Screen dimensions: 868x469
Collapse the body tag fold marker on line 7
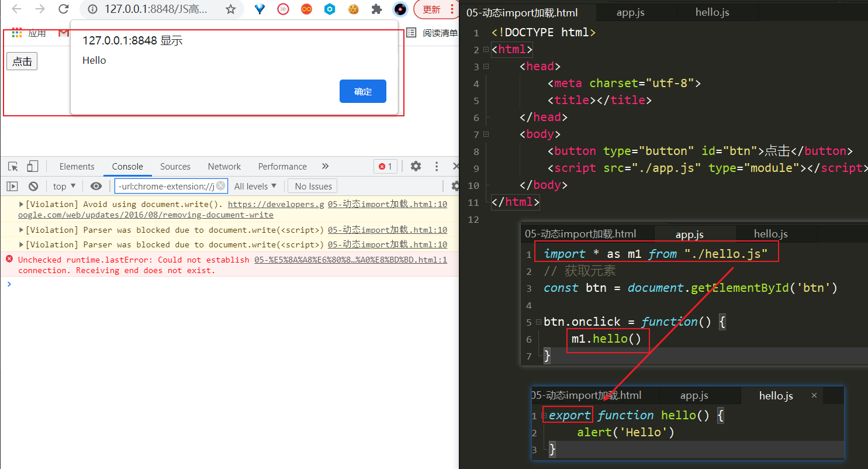pos(486,134)
